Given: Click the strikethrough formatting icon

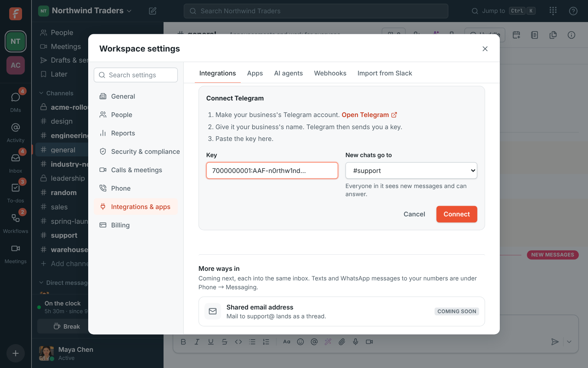Looking at the screenshot, I should [225, 342].
